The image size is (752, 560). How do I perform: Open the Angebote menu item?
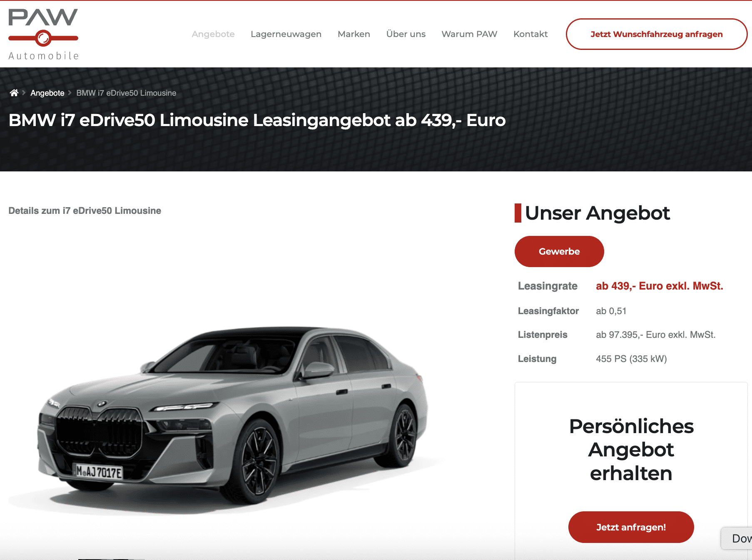[213, 34]
